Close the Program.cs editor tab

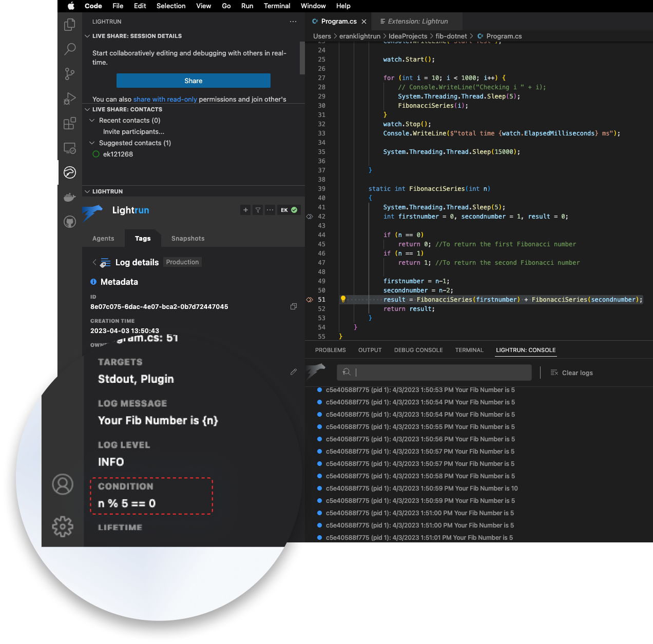point(364,22)
